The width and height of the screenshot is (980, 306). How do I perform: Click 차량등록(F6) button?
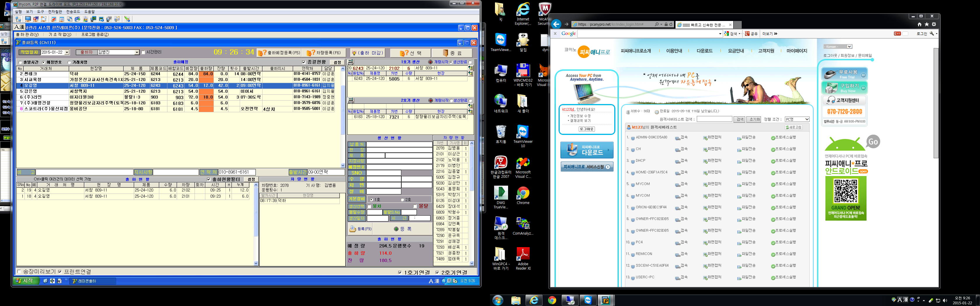(324, 53)
